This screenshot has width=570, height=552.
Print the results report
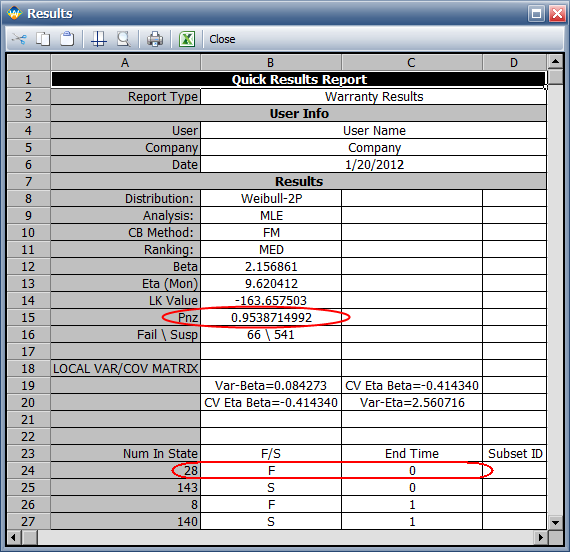tap(155, 39)
